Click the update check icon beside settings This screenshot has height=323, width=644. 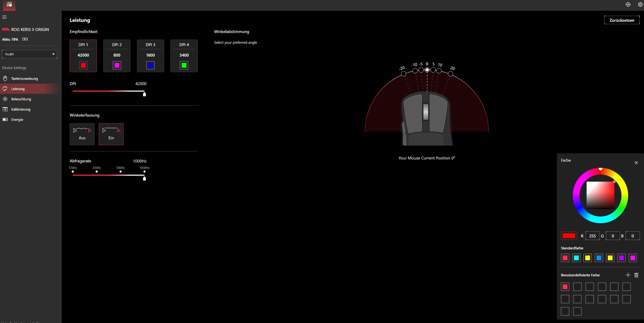pos(628,5)
